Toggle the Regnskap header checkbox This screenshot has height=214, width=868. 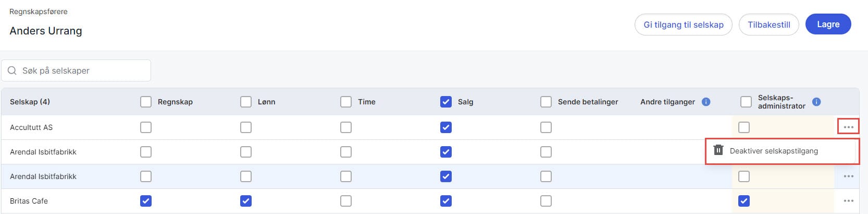(x=146, y=102)
